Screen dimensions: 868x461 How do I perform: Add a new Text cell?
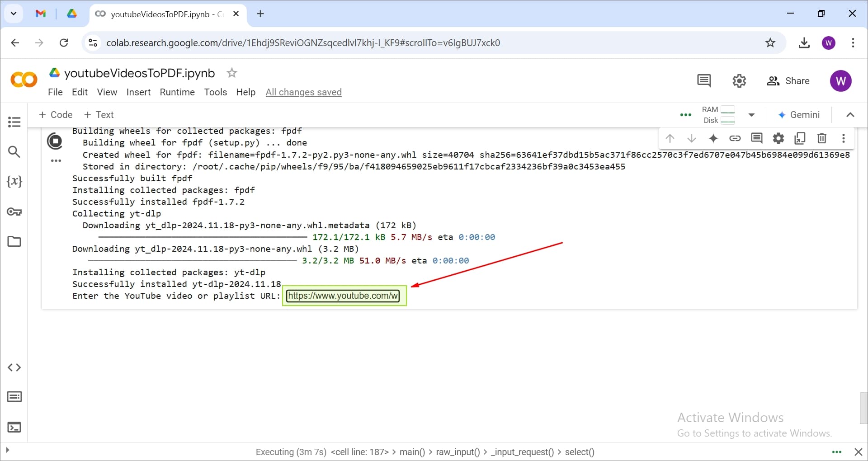(x=99, y=115)
